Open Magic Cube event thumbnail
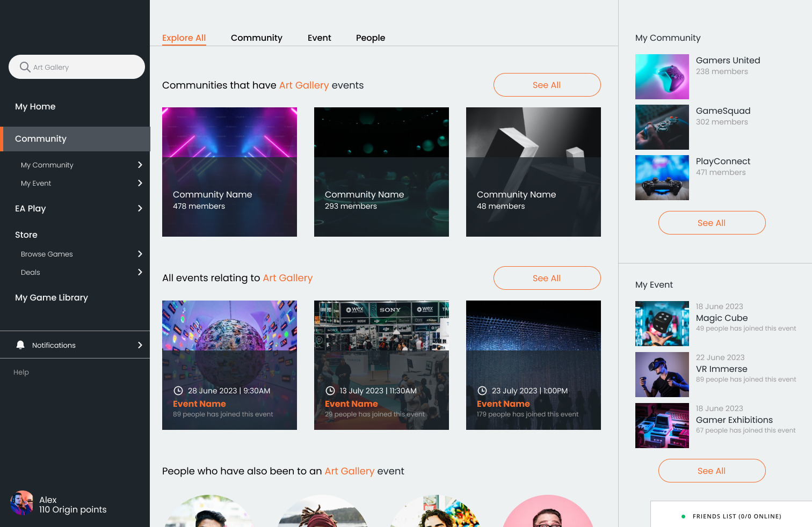This screenshot has width=812, height=527. point(662,324)
